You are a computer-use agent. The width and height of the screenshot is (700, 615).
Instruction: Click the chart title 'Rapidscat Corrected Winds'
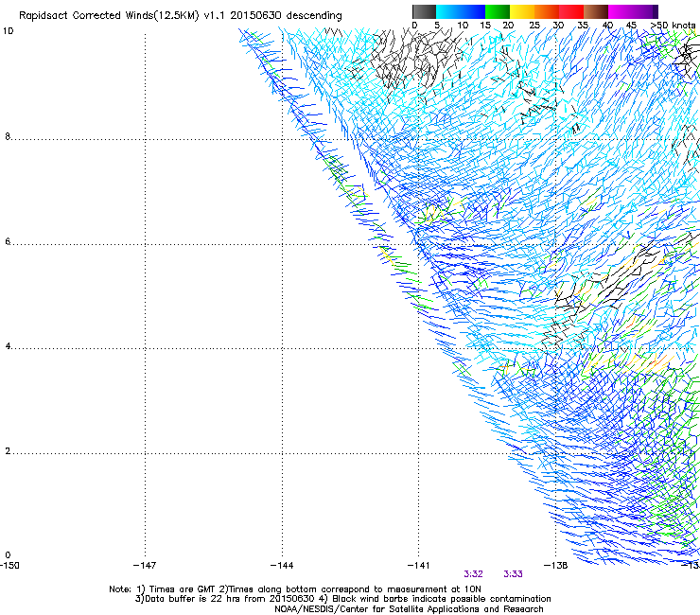click(86, 16)
